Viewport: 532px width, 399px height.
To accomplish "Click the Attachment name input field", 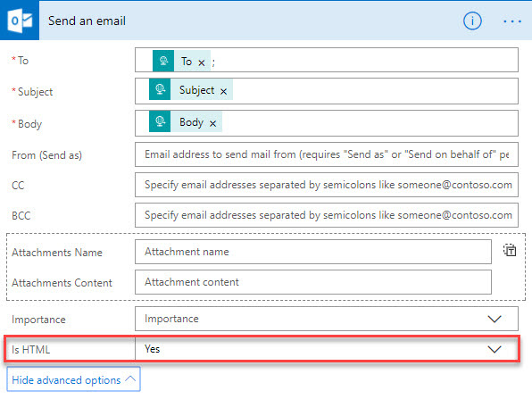I will (x=313, y=252).
